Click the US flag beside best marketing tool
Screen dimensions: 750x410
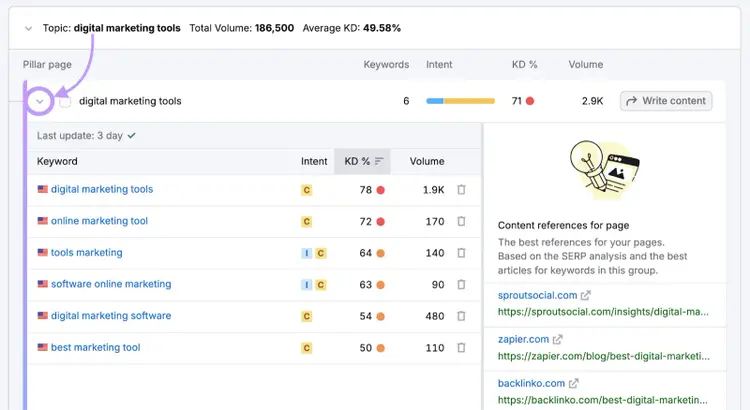[43, 347]
